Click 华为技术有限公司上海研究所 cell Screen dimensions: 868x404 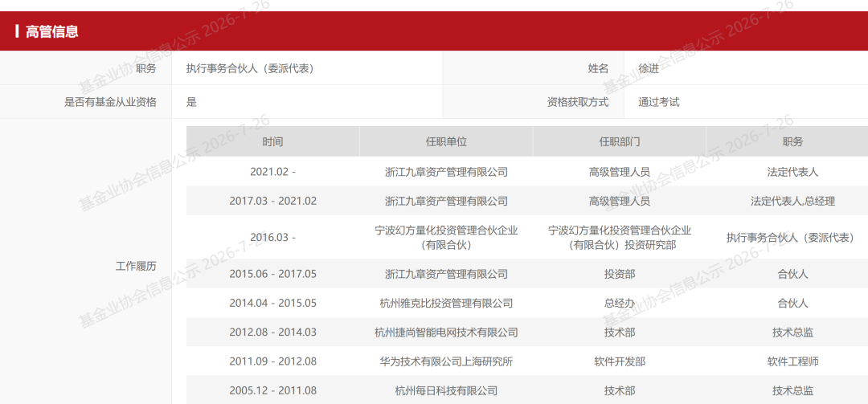coord(446,361)
